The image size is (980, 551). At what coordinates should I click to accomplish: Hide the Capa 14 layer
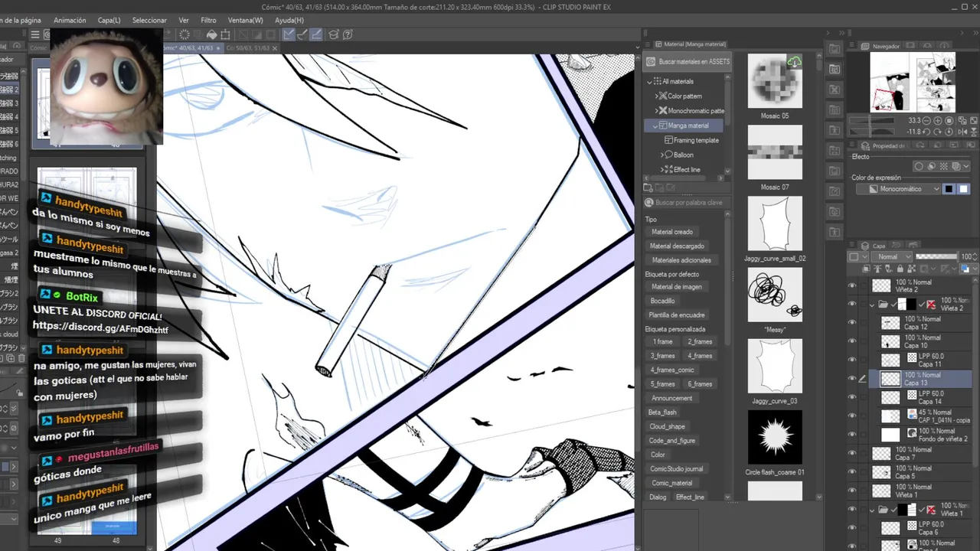pos(852,397)
